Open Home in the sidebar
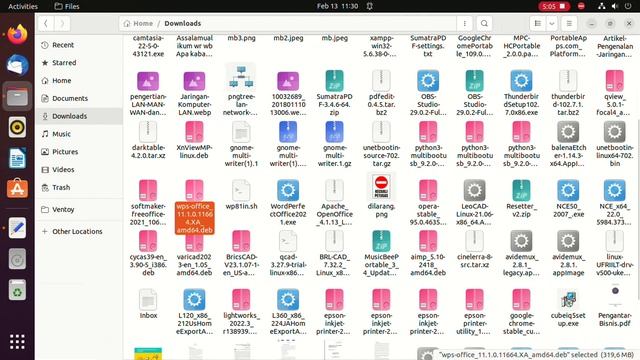 (79, 80)
